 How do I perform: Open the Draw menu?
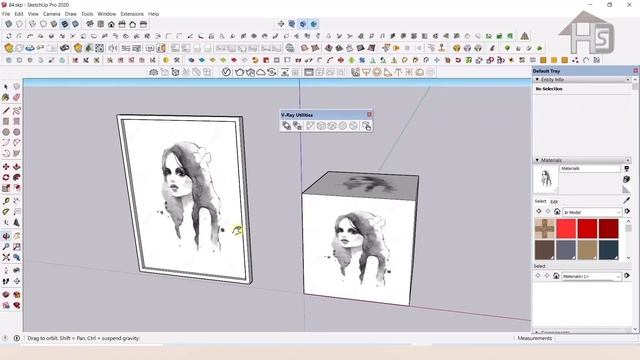(x=71, y=14)
